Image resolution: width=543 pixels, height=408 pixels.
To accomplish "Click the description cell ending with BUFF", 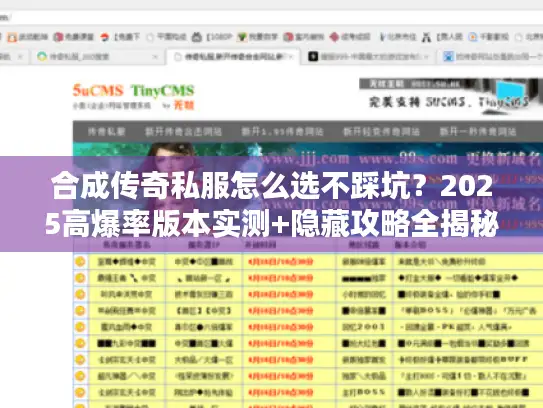I will 468,360.
